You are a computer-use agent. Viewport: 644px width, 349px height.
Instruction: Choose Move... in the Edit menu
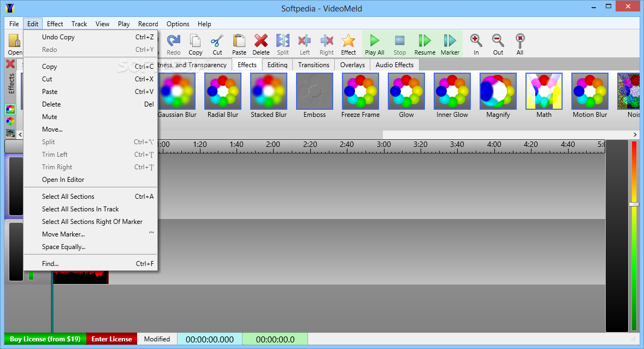point(90,129)
